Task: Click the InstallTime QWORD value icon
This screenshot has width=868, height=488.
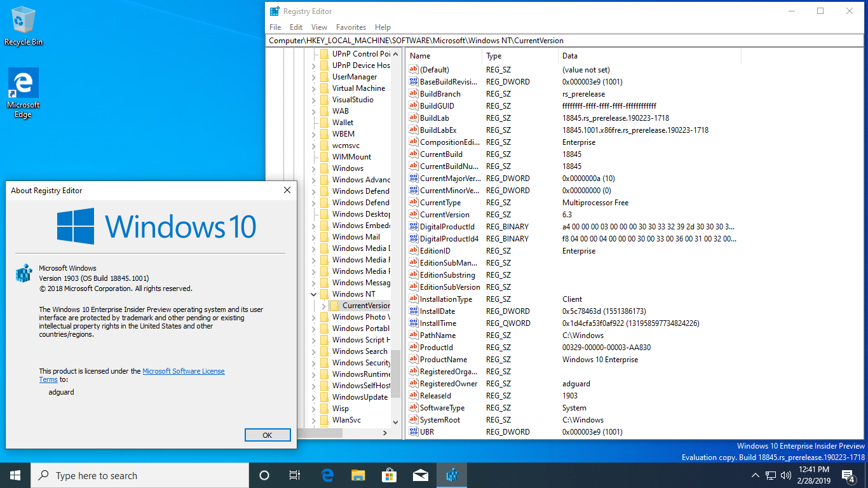Action: 414,323
